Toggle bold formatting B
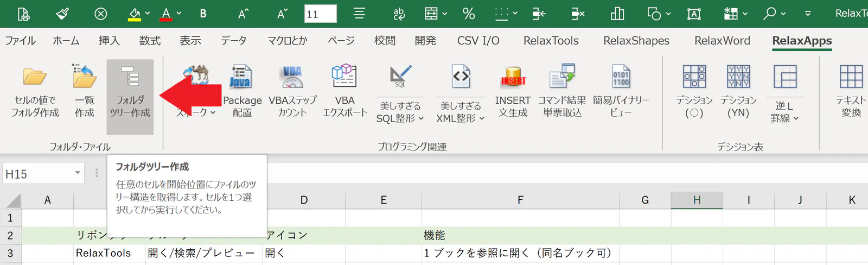The width and height of the screenshot is (868, 265). click(203, 14)
